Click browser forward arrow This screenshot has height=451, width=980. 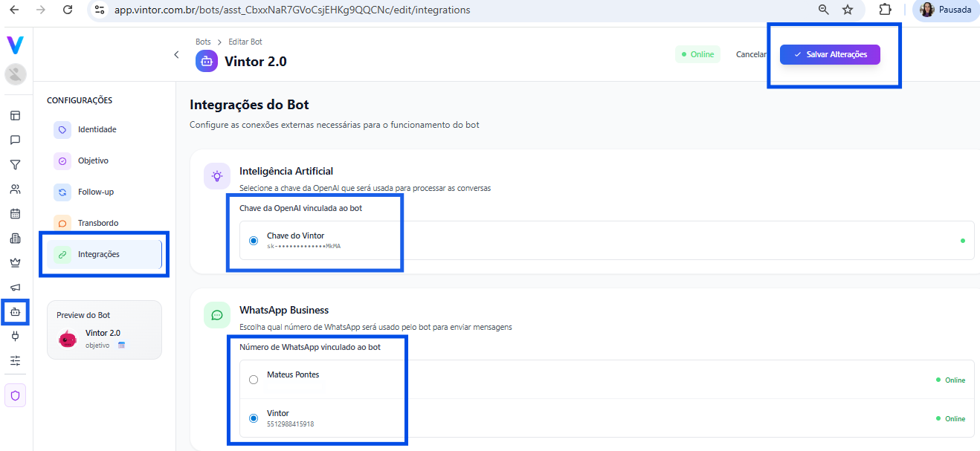[41, 10]
